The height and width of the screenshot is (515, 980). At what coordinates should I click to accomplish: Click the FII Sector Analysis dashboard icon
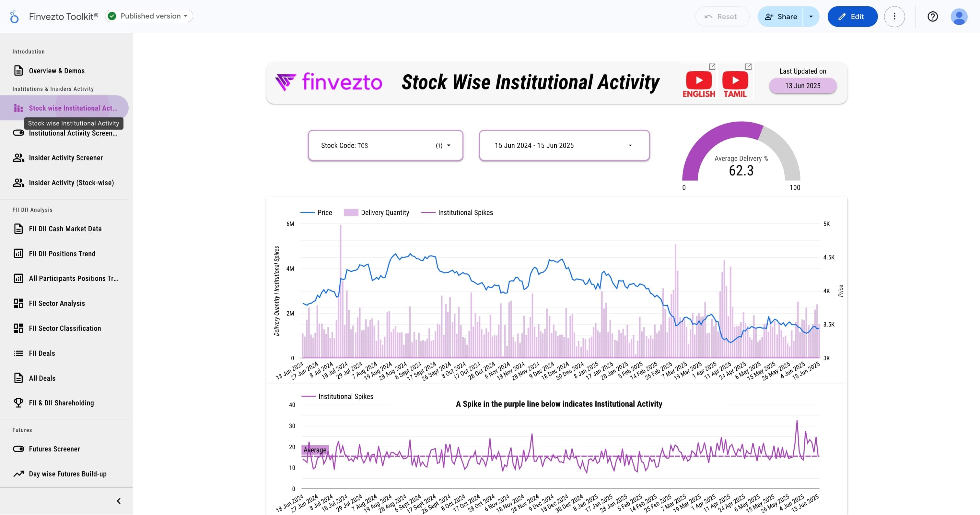coord(18,303)
